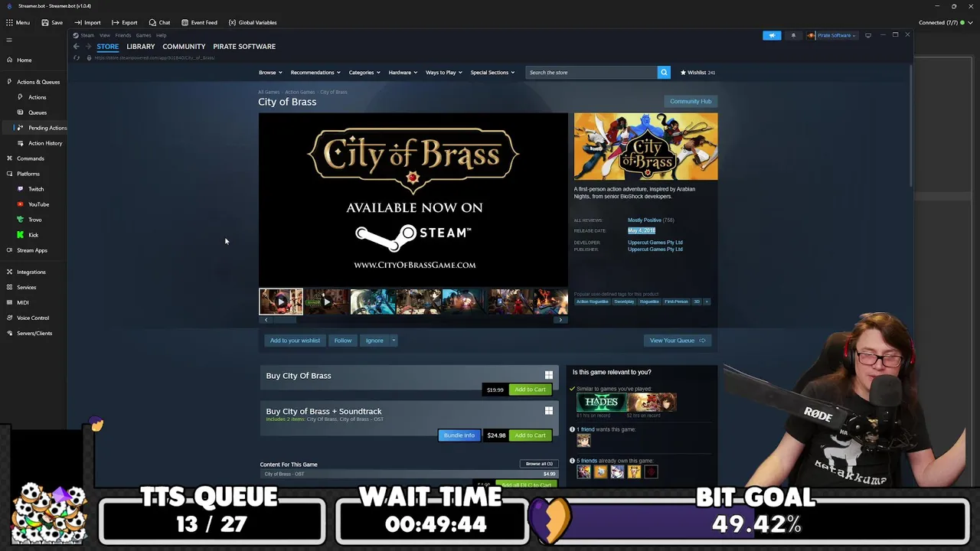Open the Wishlist 241 link
The width and height of the screenshot is (980, 551).
(x=697, y=73)
